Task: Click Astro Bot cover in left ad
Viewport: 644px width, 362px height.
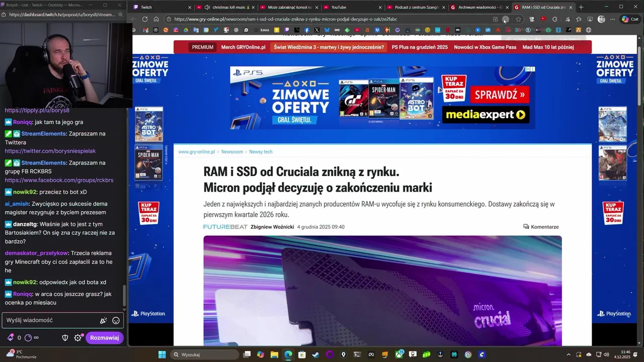Action: [149, 124]
